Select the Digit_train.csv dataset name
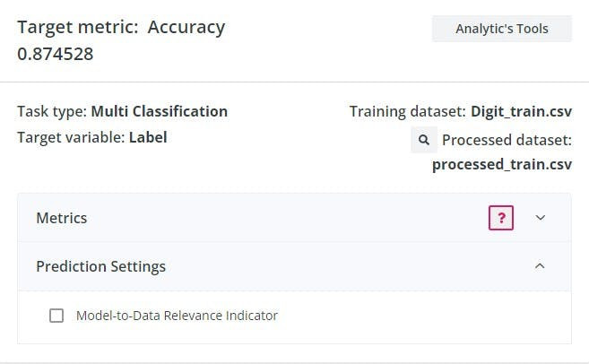The image size is (589, 364). pyautogui.click(x=521, y=112)
